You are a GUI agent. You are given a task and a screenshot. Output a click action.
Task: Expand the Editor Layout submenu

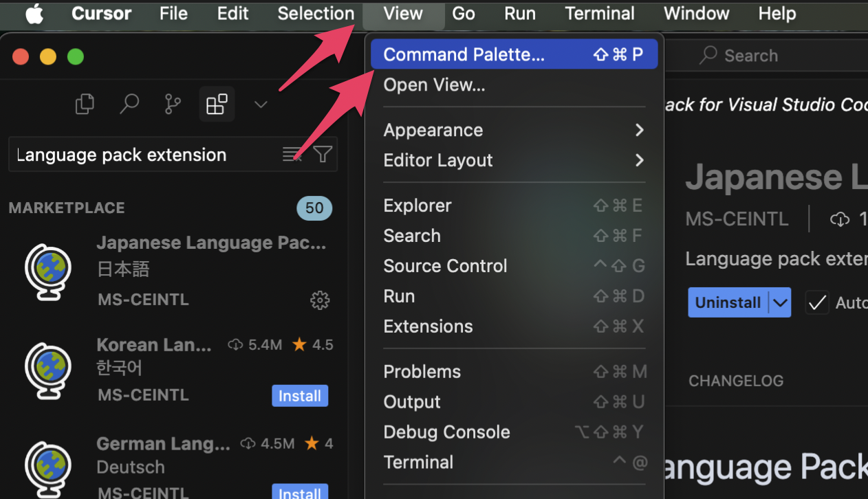click(514, 160)
